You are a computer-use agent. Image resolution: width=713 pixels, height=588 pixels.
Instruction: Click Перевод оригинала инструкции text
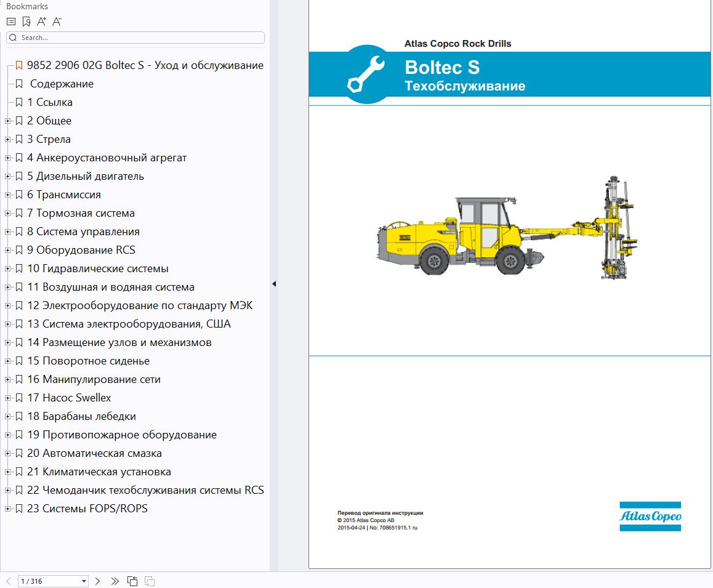coord(380,513)
